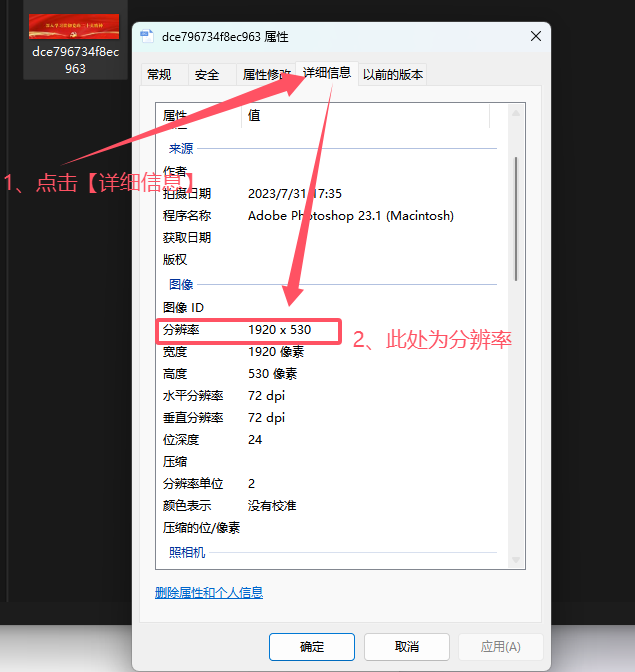
Task: Click the file icon in the dialog title bar
Action: coord(147,36)
